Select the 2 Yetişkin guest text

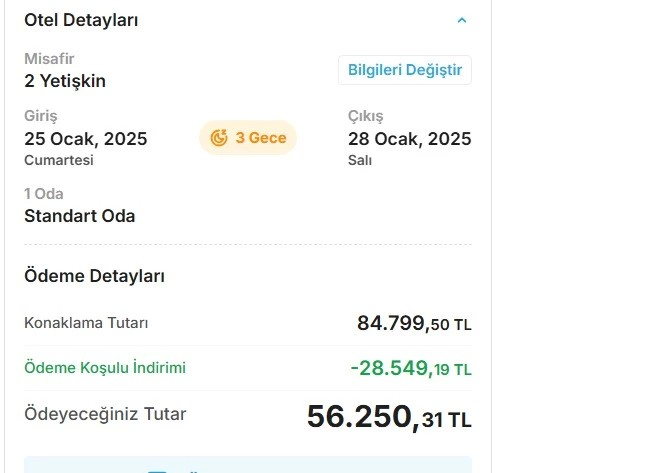65,81
